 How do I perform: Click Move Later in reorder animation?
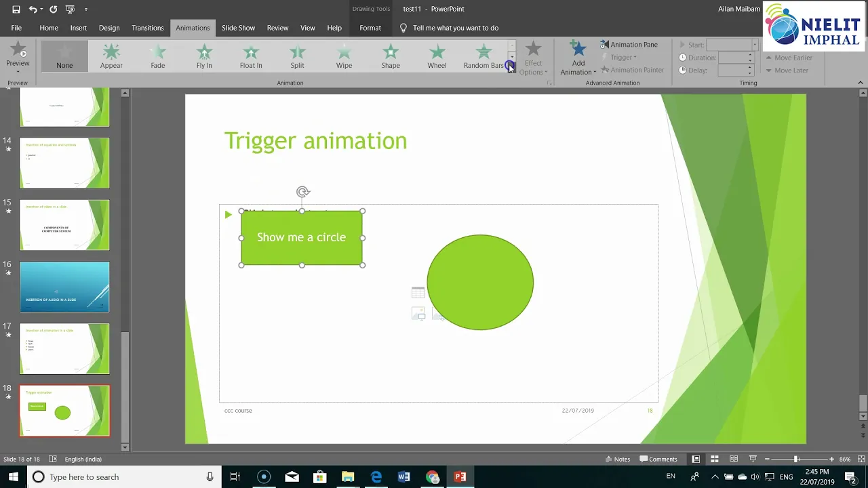point(787,70)
